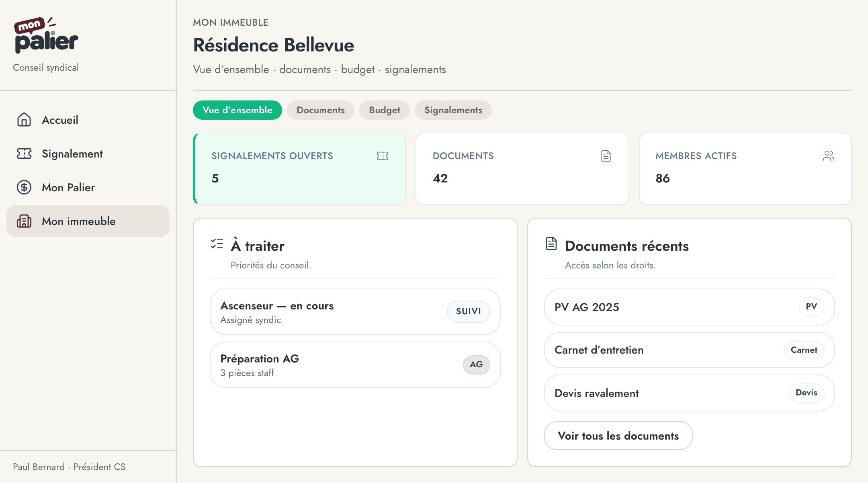Select Mon immeuble in sidebar
Screen dimensions: 868x483
coord(88,221)
